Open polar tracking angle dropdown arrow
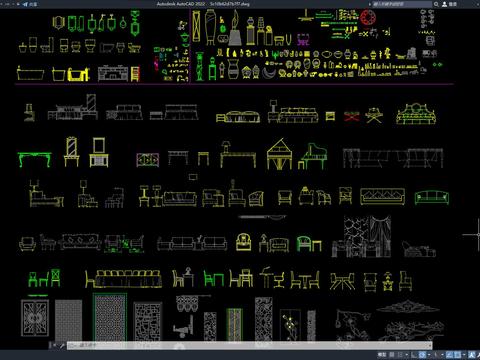480x360 pixels. [x=429, y=355]
